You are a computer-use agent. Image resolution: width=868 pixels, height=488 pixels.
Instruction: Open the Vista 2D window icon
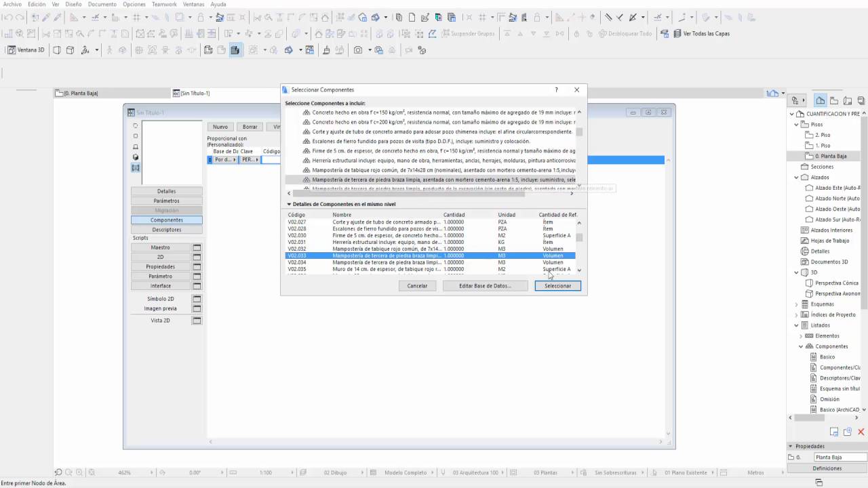pos(197,321)
